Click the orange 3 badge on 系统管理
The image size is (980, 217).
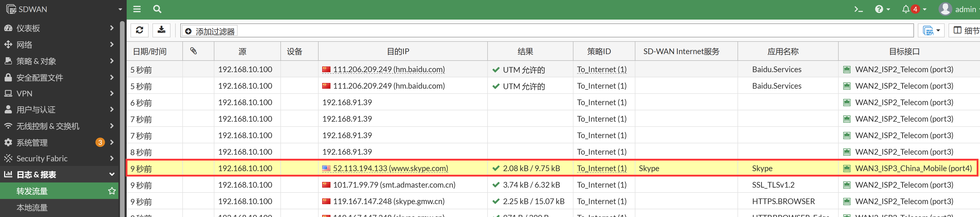(100, 143)
